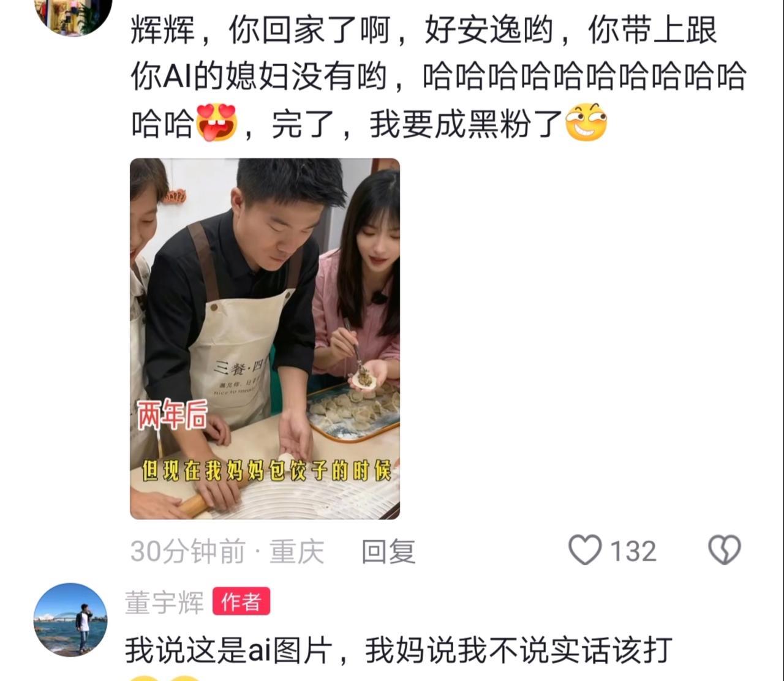This screenshot has width=784, height=681.
Task: Tap the red 作者 badge
Action: (x=241, y=602)
